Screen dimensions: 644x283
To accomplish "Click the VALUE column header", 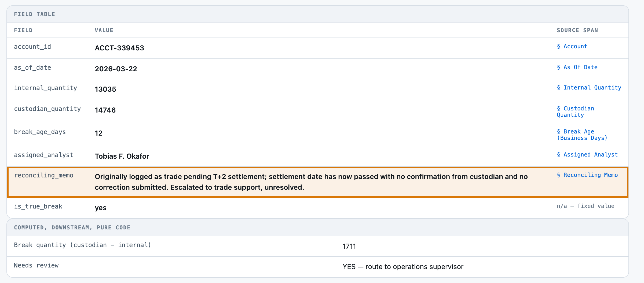I will coord(104,30).
